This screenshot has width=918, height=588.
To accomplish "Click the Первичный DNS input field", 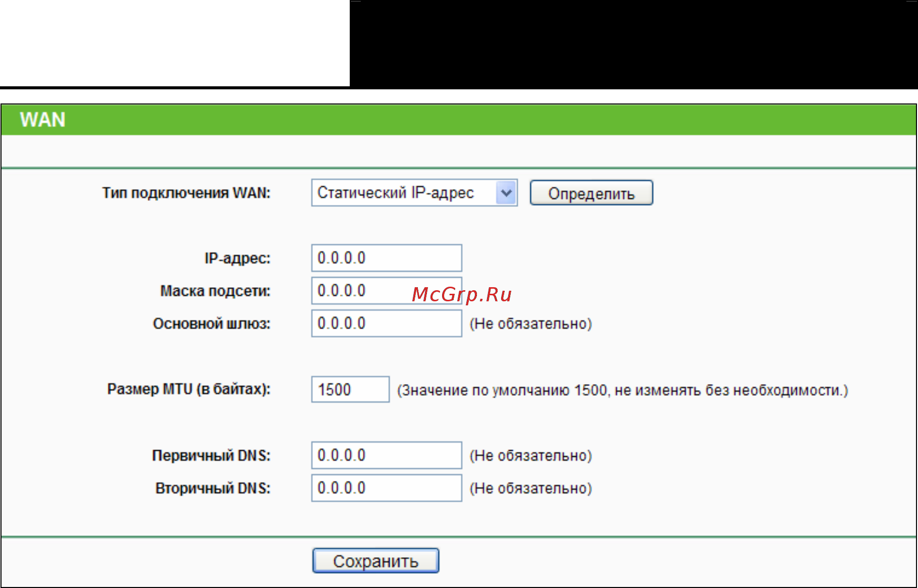I will (387, 455).
